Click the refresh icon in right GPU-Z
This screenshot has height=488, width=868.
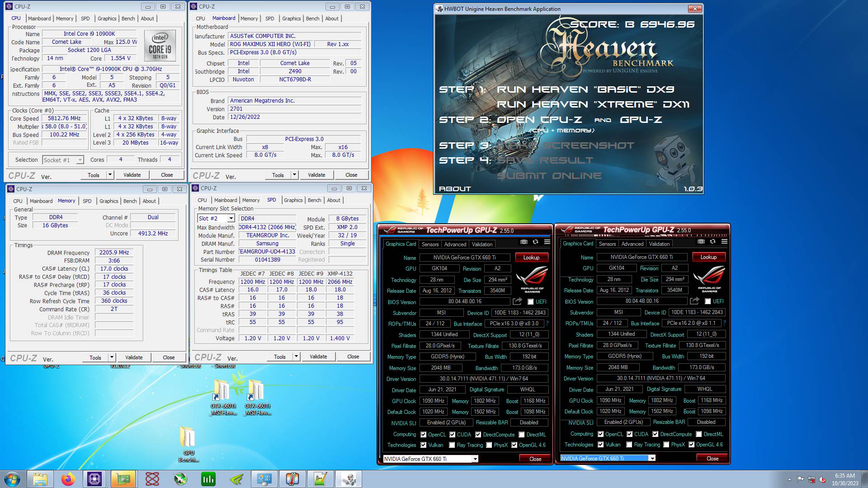click(x=712, y=241)
